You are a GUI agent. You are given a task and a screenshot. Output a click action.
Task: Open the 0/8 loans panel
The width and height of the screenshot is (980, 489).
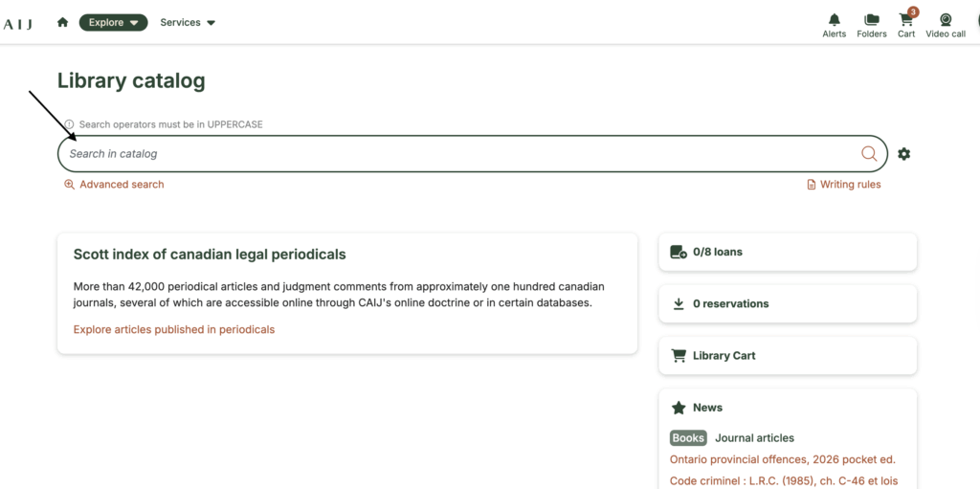point(788,252)
